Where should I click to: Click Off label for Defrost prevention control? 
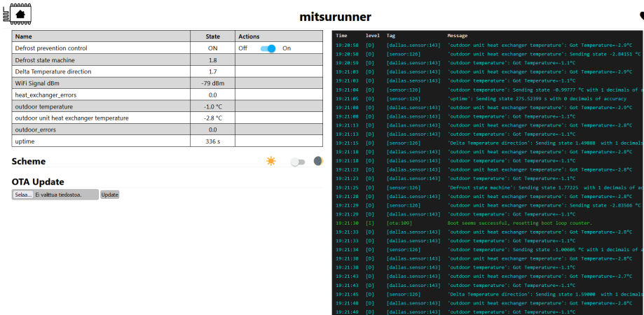(242, 48)
